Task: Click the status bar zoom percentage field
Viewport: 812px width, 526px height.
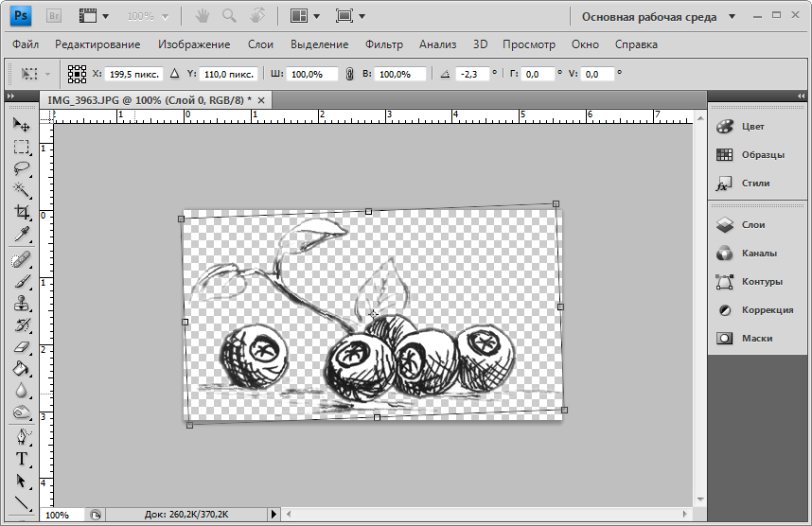Action: [x=62, y=515]
